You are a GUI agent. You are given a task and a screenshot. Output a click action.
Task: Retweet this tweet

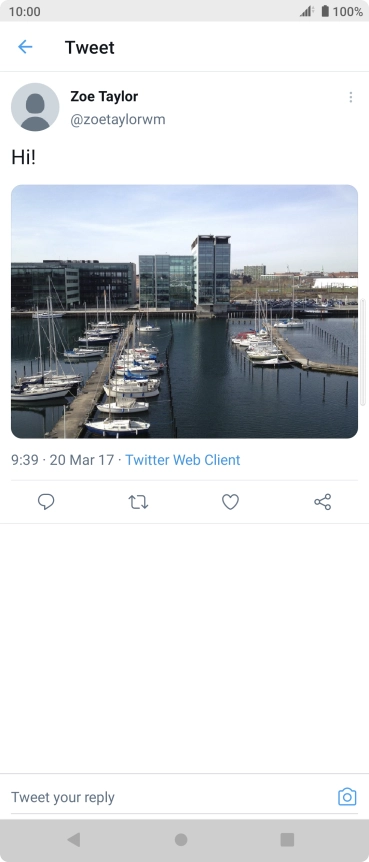click(x=138, y=502)
